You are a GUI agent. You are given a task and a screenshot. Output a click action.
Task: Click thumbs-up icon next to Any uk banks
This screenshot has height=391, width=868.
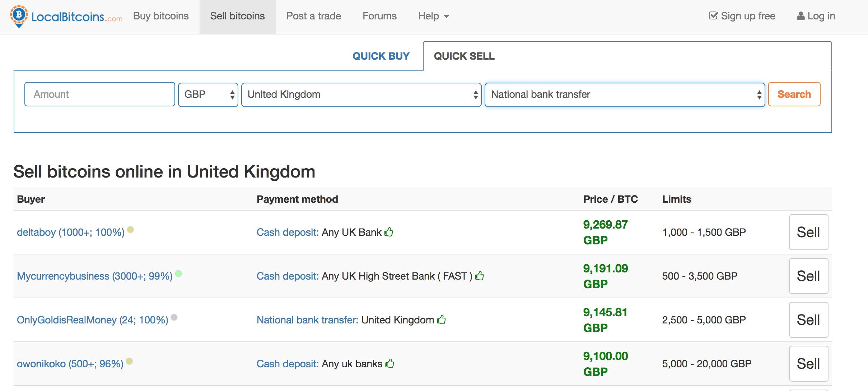click(390, 364)
